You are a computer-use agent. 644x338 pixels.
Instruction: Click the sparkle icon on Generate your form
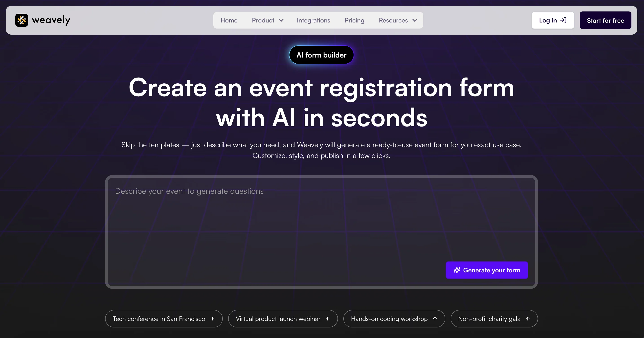pyautogui.click(x=457, y=270)
